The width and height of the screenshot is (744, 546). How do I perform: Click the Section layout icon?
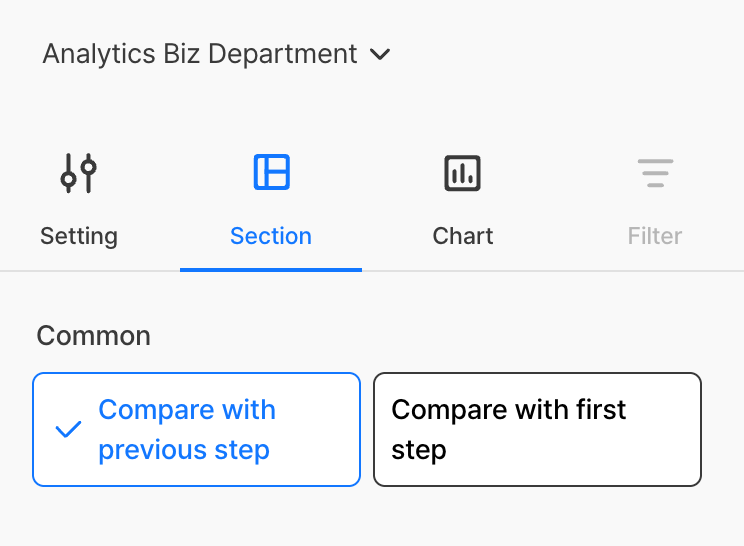271,173
